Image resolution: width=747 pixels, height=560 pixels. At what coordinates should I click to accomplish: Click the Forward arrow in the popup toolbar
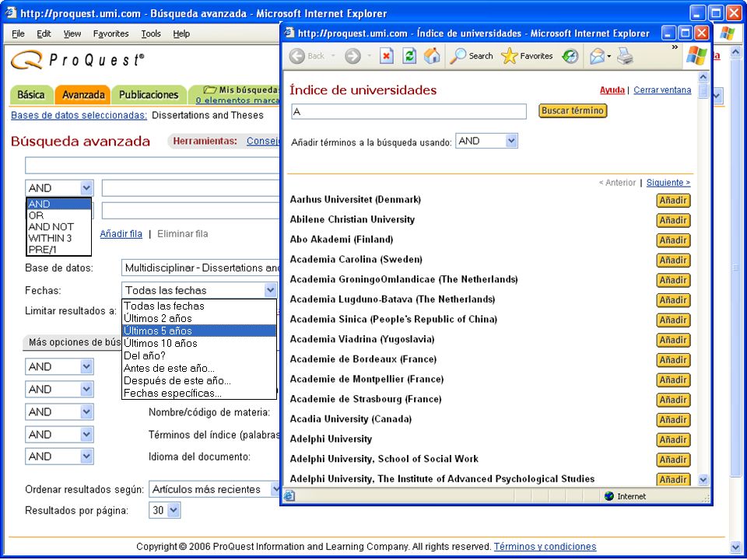point(352,56)
